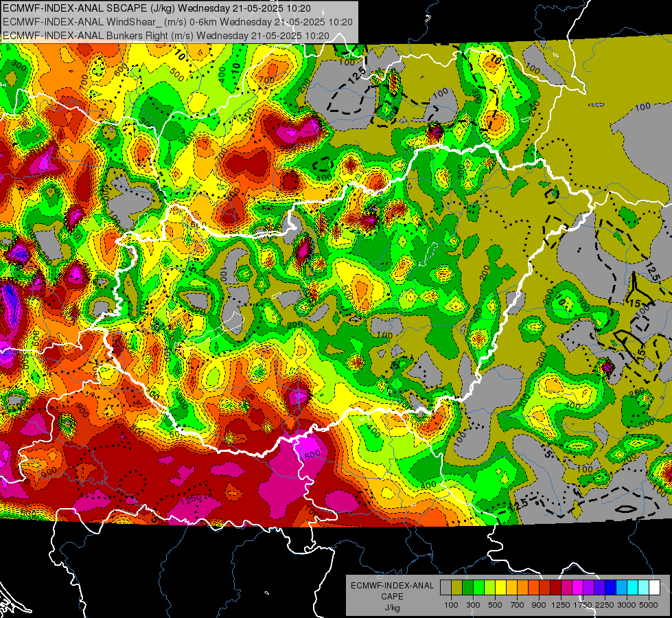Click the 1250 contour label on the map
The height and width of the screenshot is (618, 672).
[x=191, y=500]
